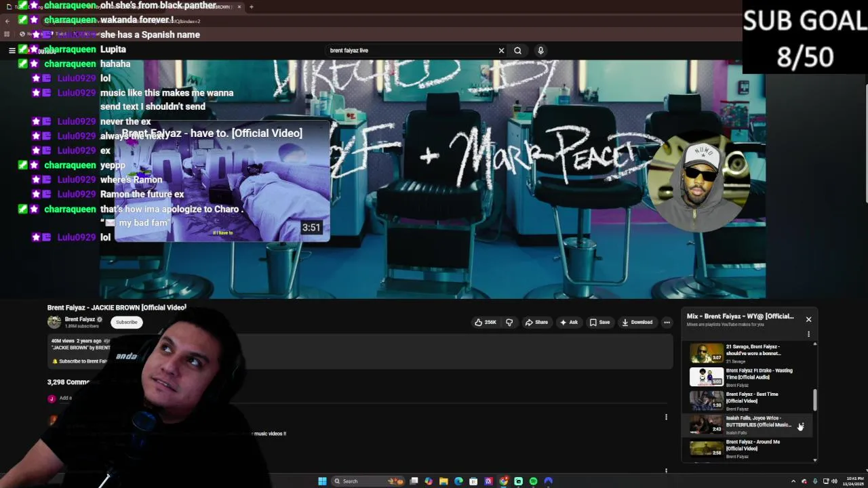This screenshot has width=868, height=488.
Task: Open the YouTube hamburger guide menu
Action: click(x=12, y=50)
